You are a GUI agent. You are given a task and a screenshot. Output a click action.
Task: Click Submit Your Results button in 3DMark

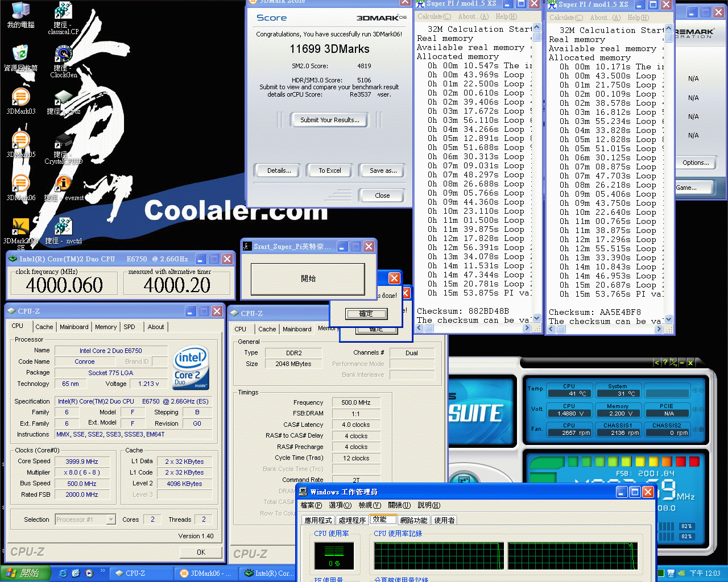[x=330, y=120]
